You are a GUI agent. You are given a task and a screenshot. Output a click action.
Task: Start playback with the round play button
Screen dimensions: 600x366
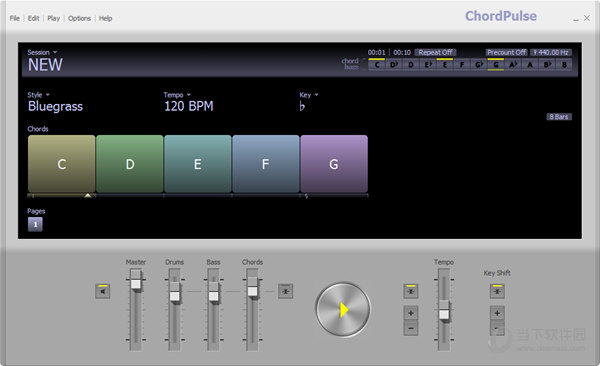click(343, 309)
